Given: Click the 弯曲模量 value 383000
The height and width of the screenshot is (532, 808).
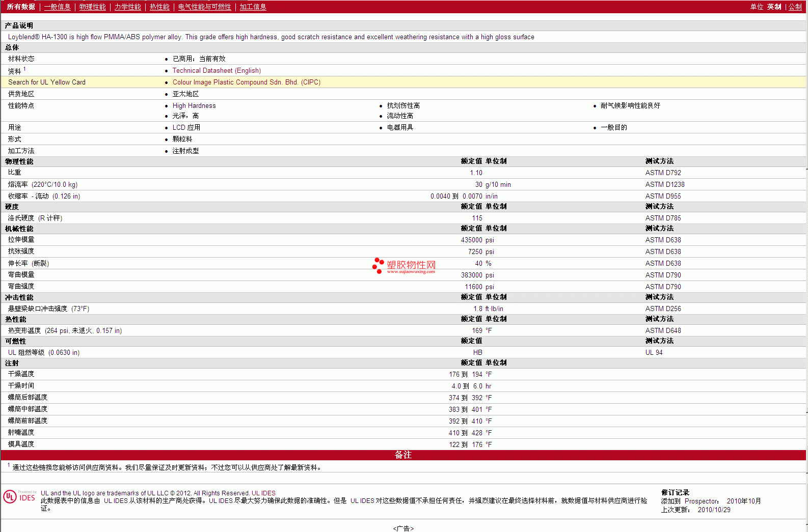Looking at the screenshot, I should pos(471,275).
